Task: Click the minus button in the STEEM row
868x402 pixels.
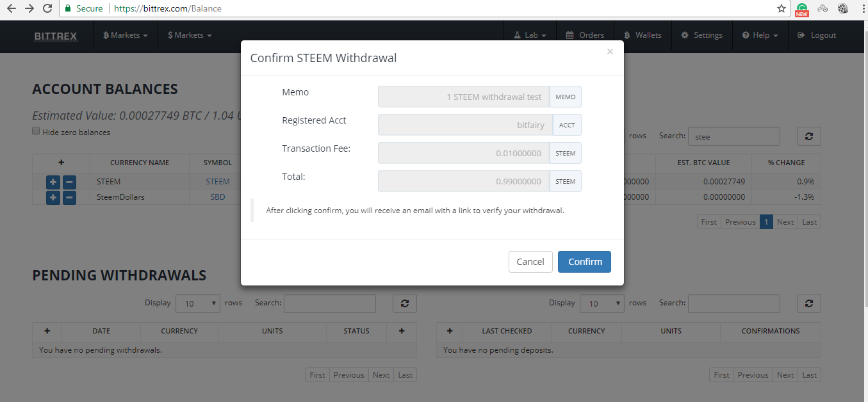Action: coord(69,182)
